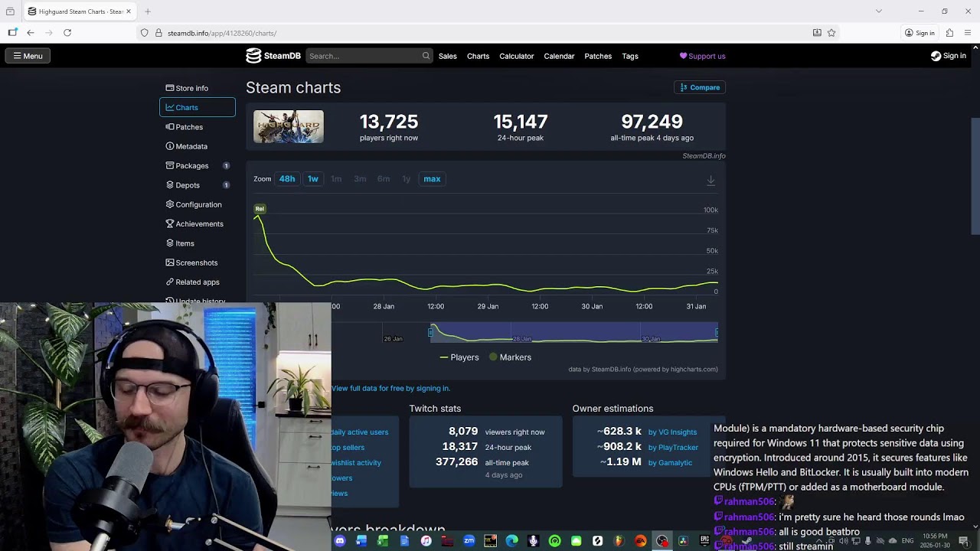This screenshot has width=980, height=551.
Task: Open the by VG Insights link
Action: coord(673,432)
